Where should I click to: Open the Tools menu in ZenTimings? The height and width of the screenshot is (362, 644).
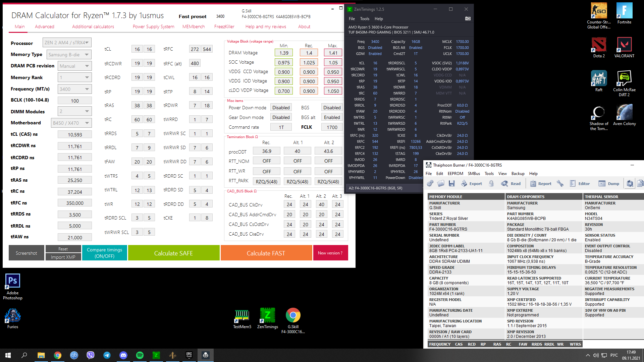[x=364, y=19]
